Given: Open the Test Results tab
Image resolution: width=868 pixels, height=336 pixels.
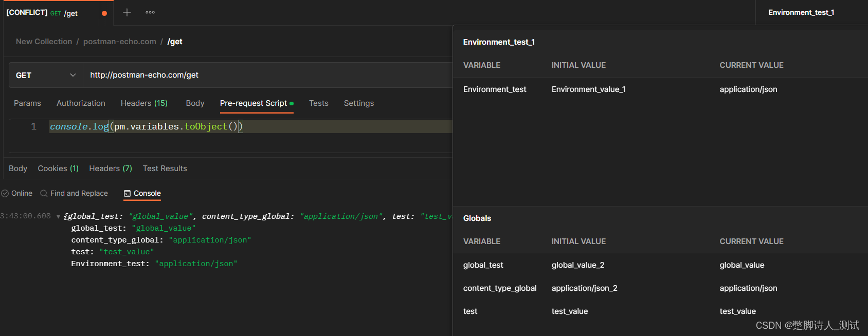Looking at the screenshot, I should [165, 169].
